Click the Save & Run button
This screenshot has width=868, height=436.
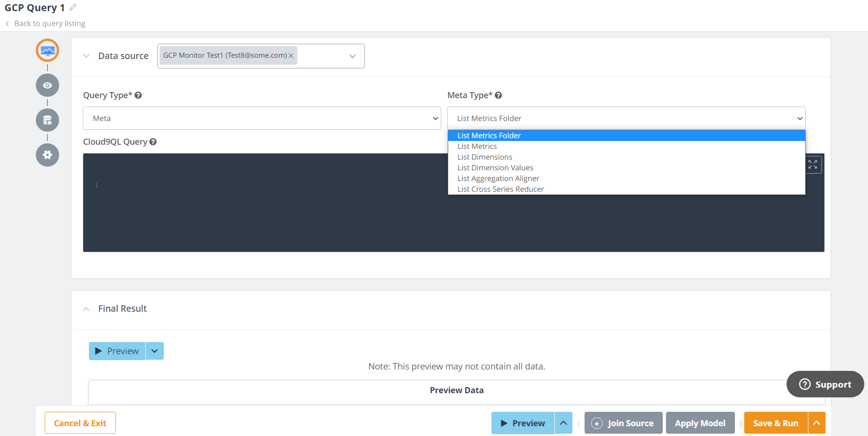775,423
